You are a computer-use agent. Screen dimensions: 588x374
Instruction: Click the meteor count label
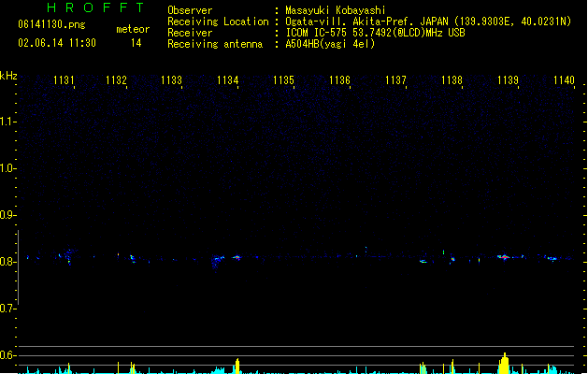[133, 29]
